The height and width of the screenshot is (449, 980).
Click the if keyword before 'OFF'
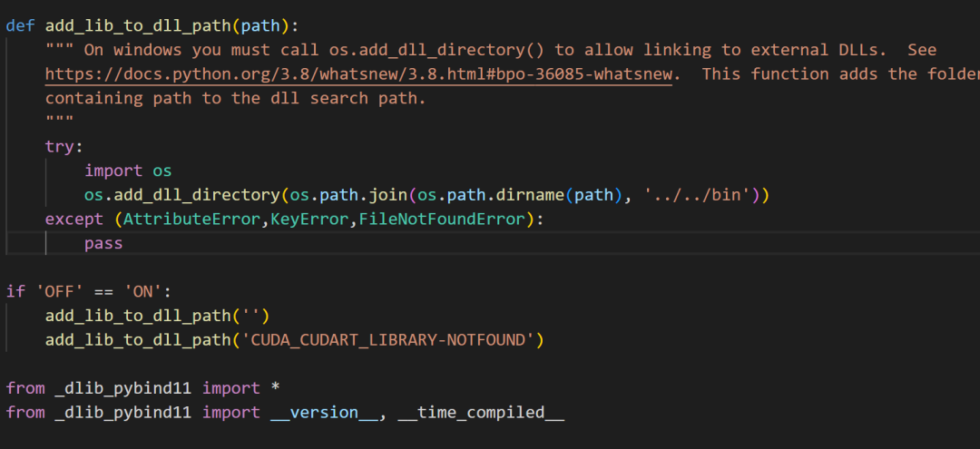(15, 291)
